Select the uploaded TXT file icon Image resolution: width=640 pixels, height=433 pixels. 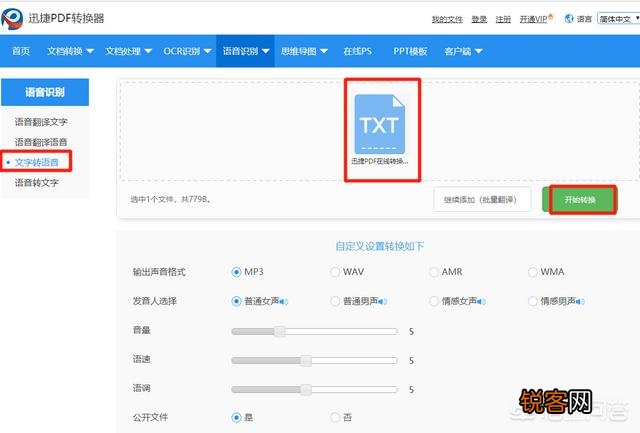380,124
